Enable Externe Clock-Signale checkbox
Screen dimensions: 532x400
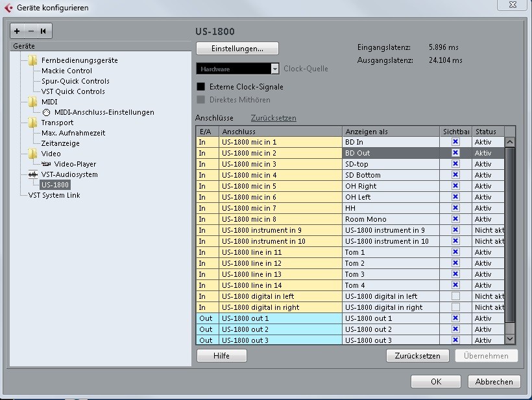(x=201, y=87)
